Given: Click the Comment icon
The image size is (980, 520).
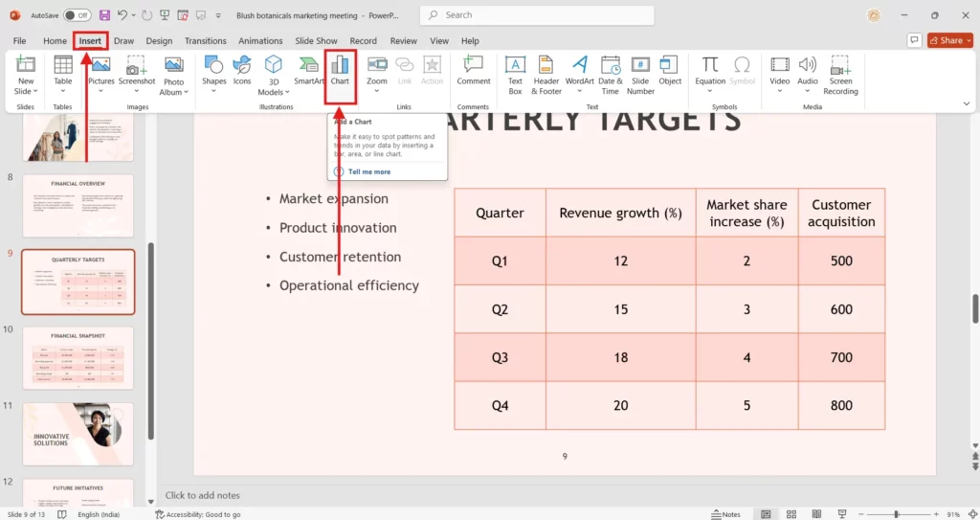Looking at the screenshot, I should (x=473, y=71).
